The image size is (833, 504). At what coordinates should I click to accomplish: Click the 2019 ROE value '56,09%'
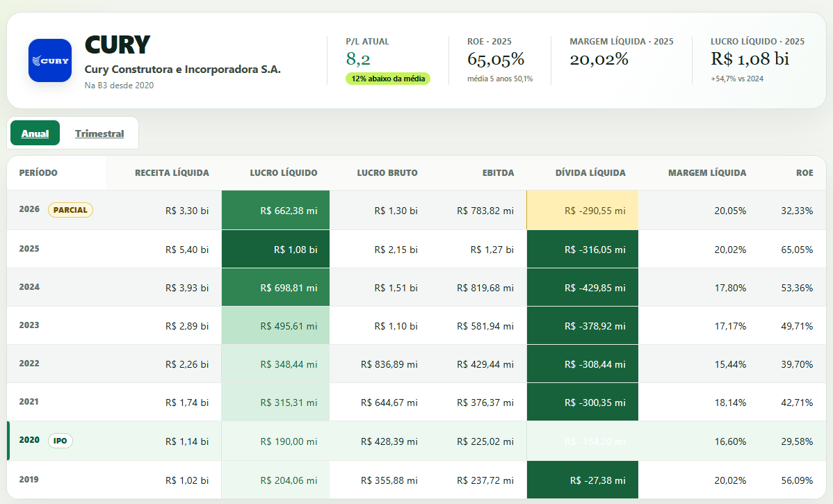coord(797,480)
